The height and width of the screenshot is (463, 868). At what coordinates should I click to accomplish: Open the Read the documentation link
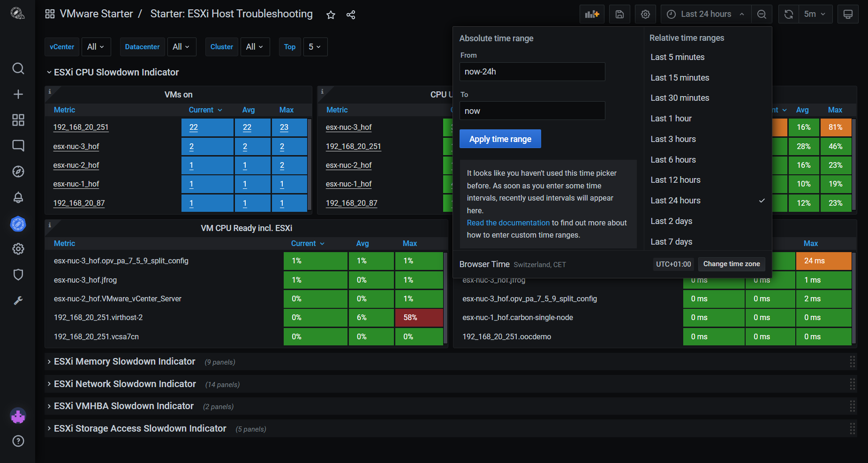(508, 223)
